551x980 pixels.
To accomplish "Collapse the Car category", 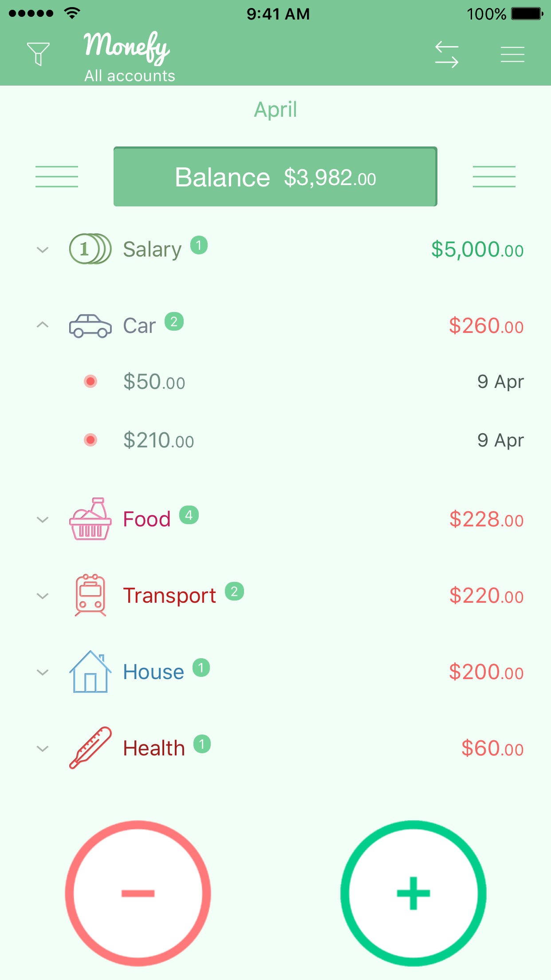I will coord(43,325).
